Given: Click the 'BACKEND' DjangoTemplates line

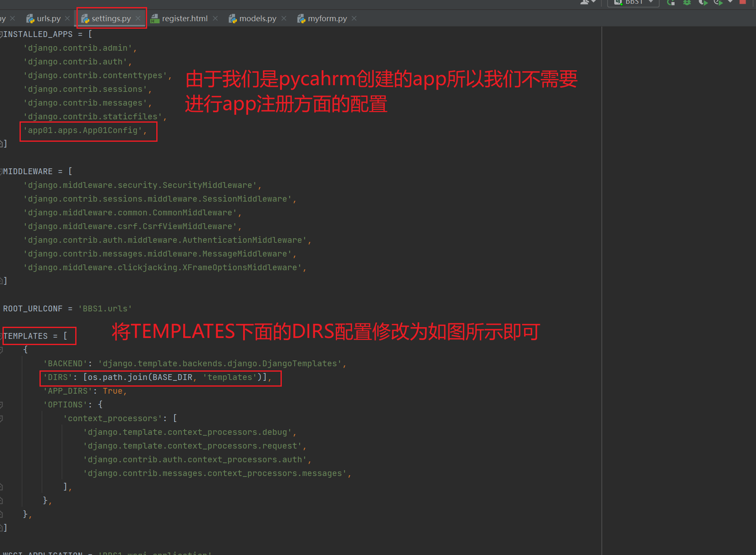Looking at the screenshot, I should [195, 363].
